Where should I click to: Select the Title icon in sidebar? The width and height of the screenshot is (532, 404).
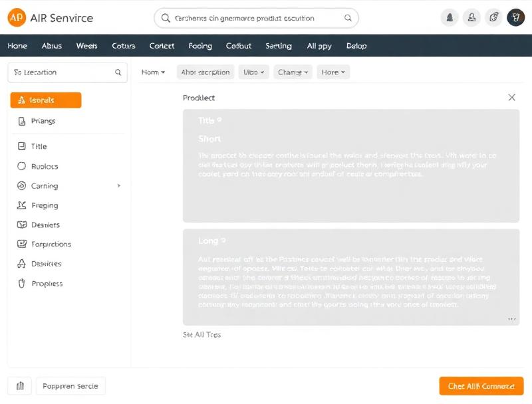coord(21,146)
